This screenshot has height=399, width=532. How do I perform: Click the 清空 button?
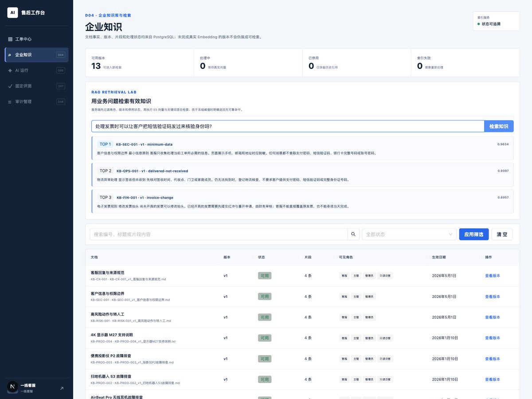pos(502,234)
